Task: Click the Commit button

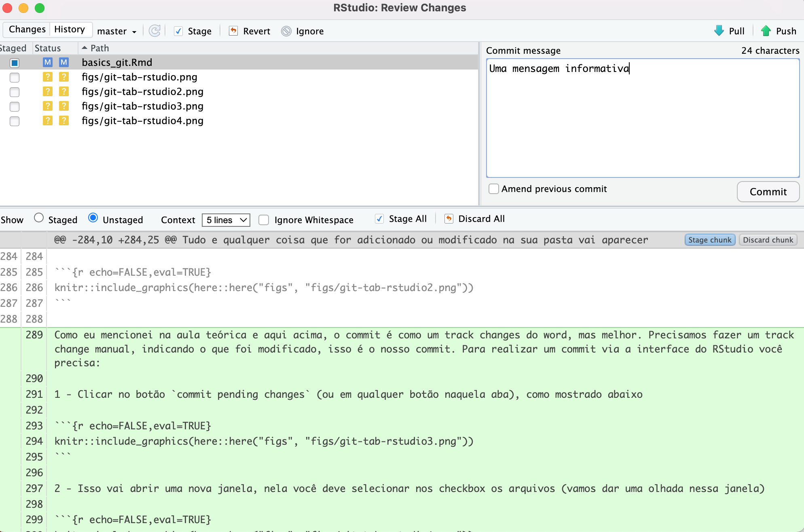Action: (x=768, y=192)
